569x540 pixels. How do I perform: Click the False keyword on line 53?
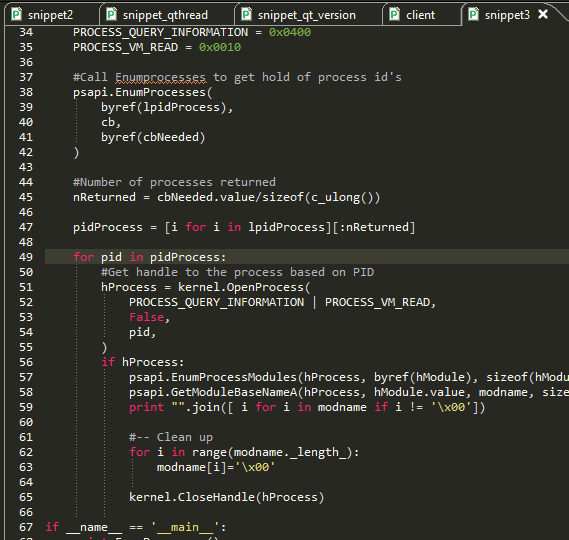[x=147, y=317]
